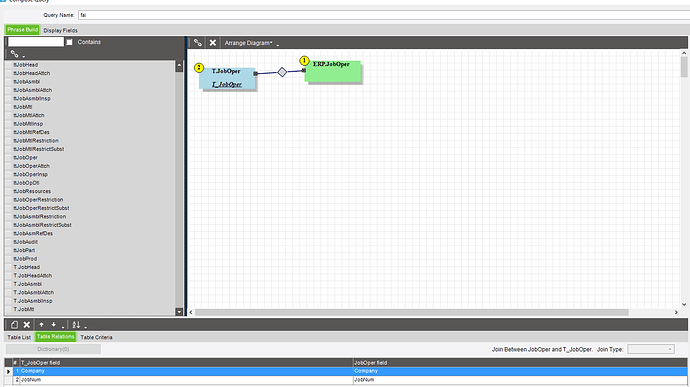Viewport: 690px width, 387px height.
Task: Open the Join Type combo box
Action: 651,349
